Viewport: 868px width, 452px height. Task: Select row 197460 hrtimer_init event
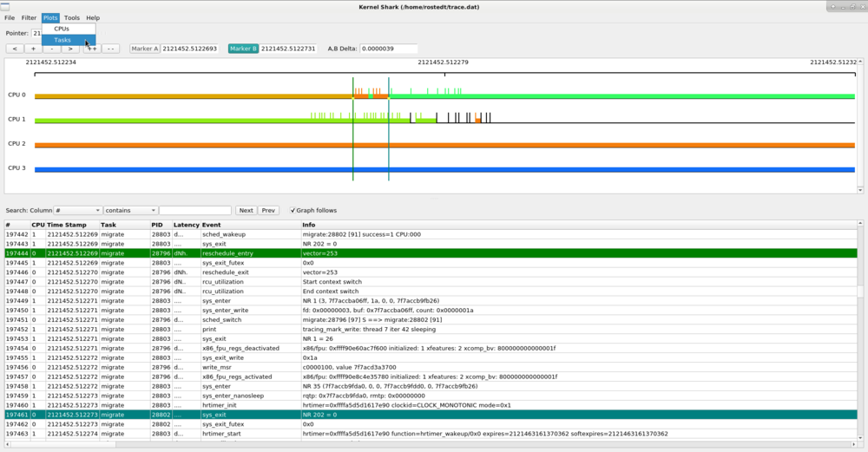[x=431, y=405]
